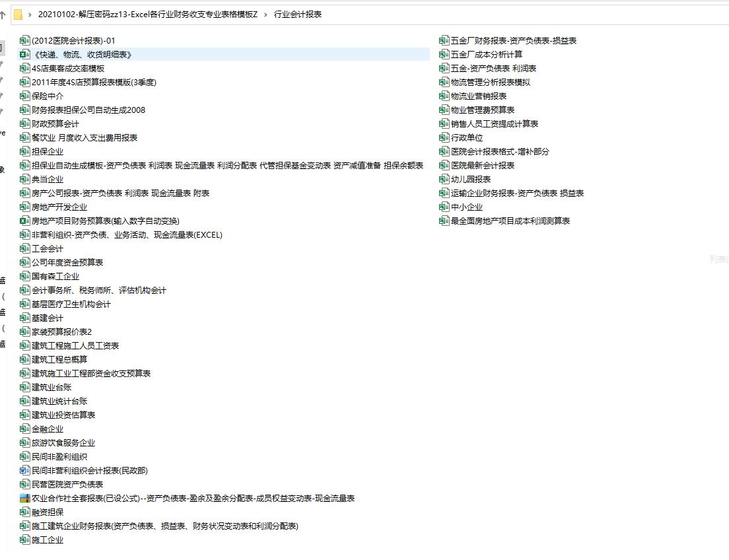Click the up arrow to go to parent folder
729x560 pixels.
click(3, 13)
